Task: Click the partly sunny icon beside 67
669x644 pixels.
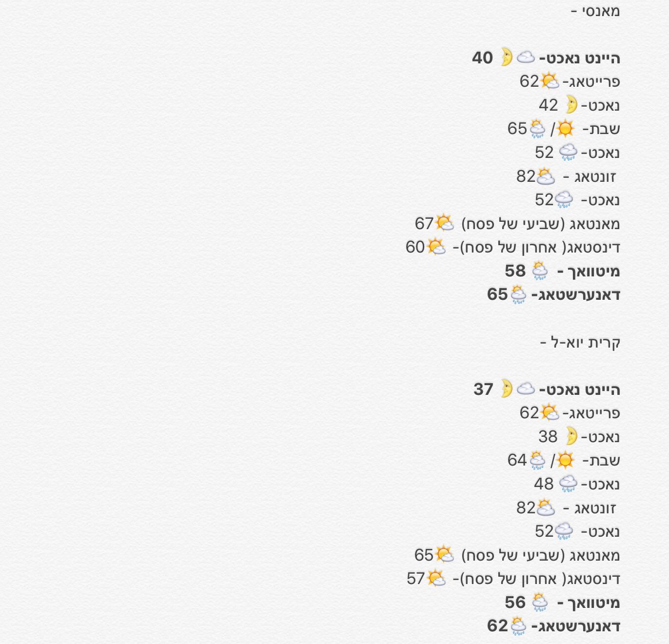Action: pyautogui.click(x=444, y=223)
